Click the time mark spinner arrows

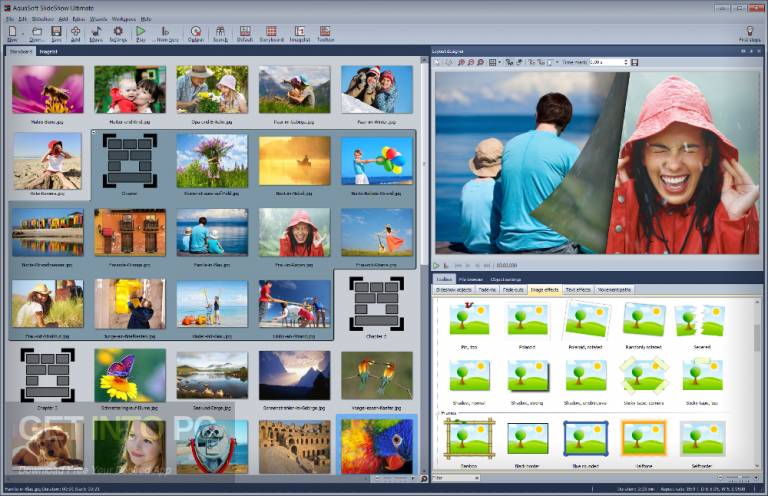click(625, 63)
